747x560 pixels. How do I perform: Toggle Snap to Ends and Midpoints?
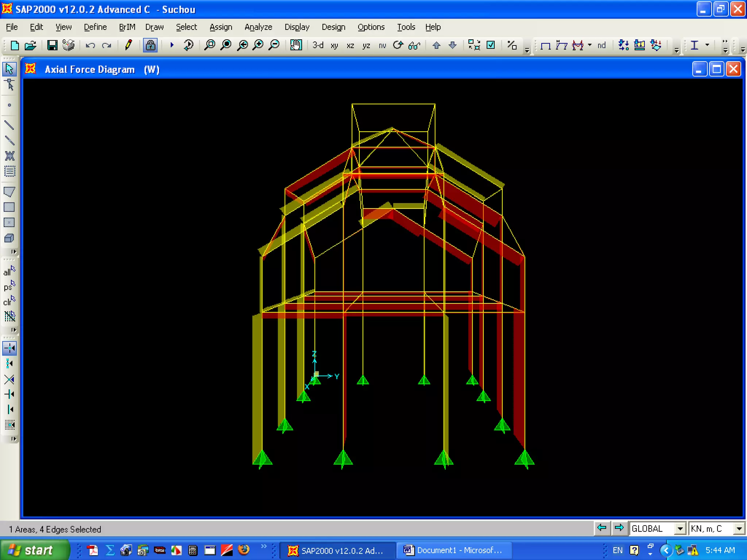coord(9,363)
